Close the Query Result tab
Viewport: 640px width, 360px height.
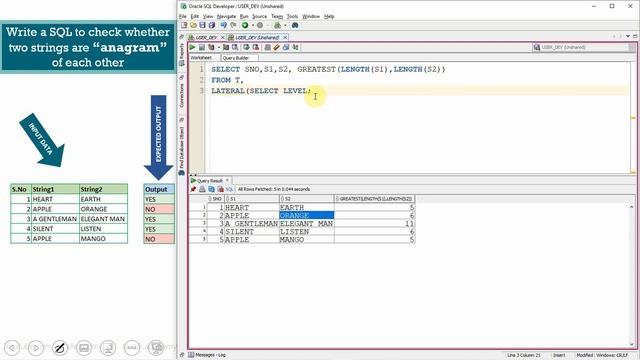point(227,180)
